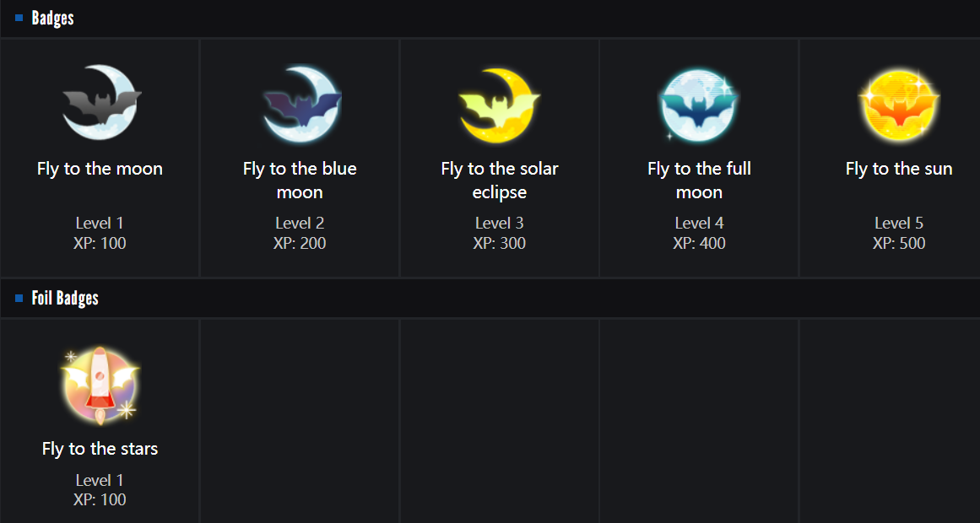
Task: Click the gray bat moon badge icon
Action: pos(100,103)
